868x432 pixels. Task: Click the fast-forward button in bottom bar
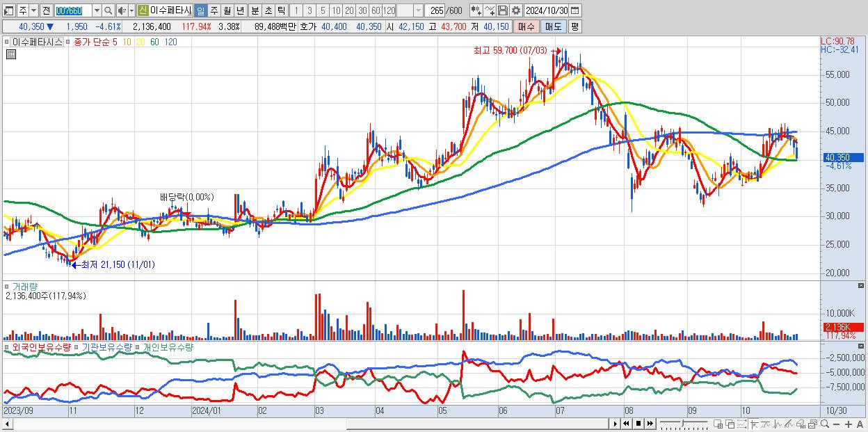coord(650,424)
